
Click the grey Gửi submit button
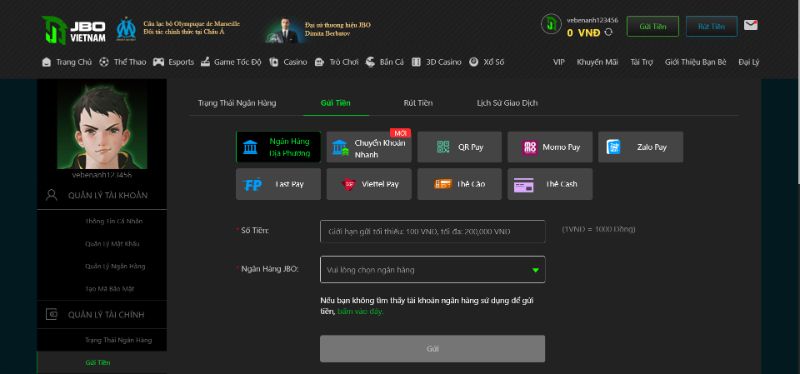[433, 349]
